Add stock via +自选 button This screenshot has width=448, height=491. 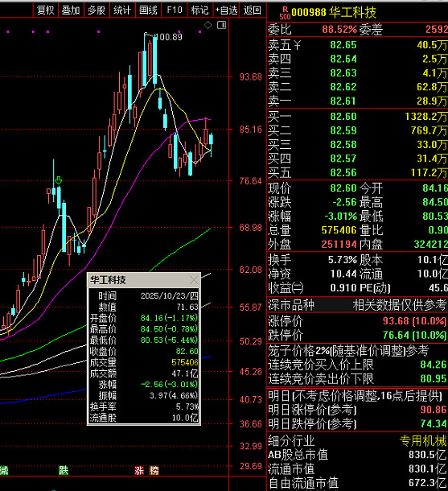click(226, 10)
